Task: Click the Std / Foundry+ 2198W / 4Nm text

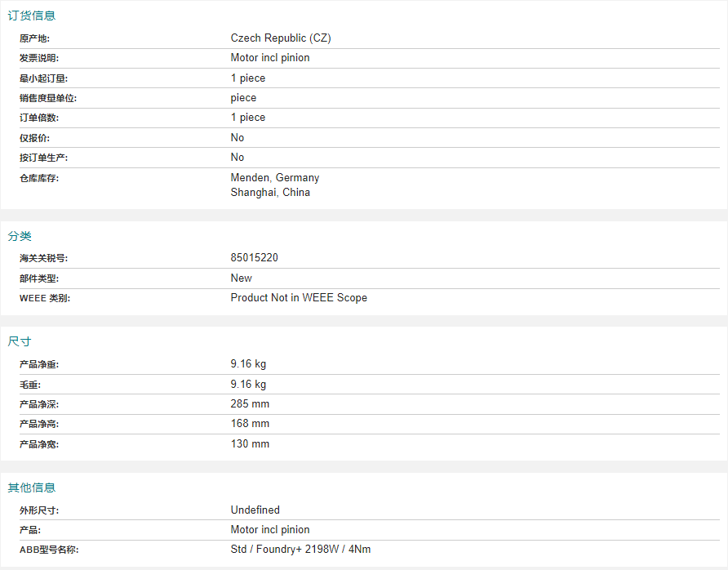Action: pyautogui.click(x=301, y=549)
